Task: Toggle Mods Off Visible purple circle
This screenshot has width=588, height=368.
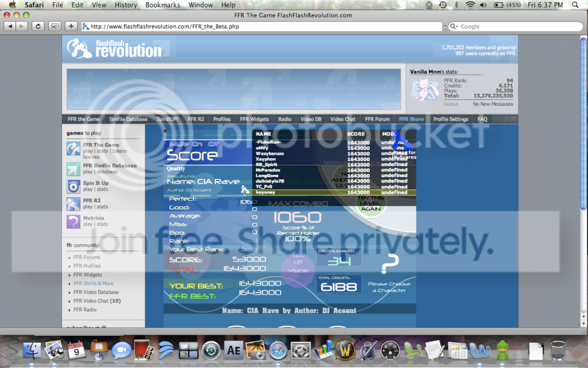Action: [297, 270]
